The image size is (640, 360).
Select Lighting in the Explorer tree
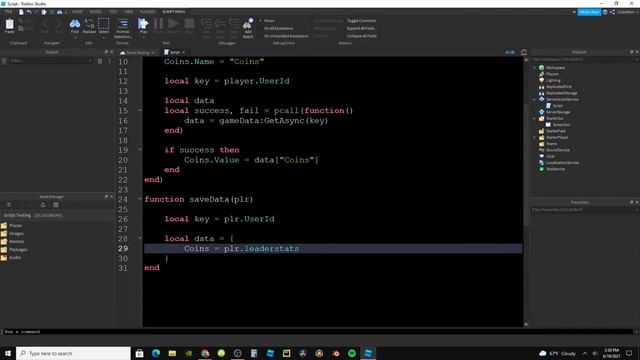553,80
